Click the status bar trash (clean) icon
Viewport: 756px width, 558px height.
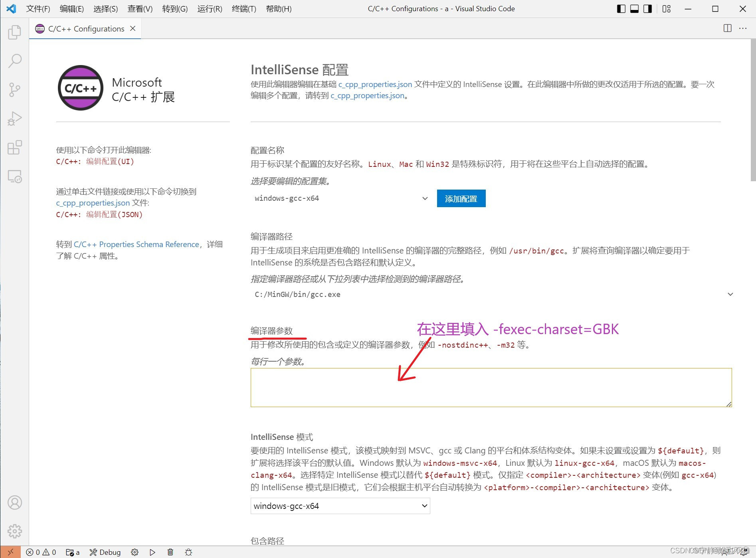coord(170,552)
